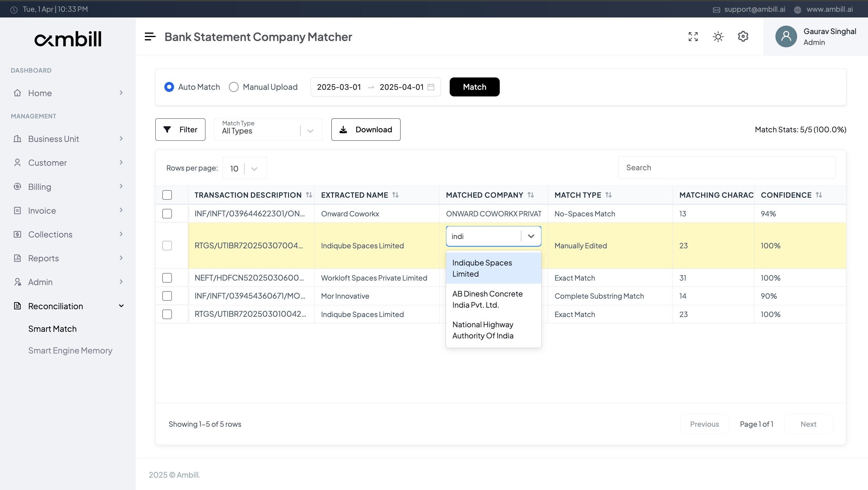This screenshot has width=868, height=490.
Task: Open Smart Engine Memory submenu item
Action: pyautogui.click(x=70, y=350)
